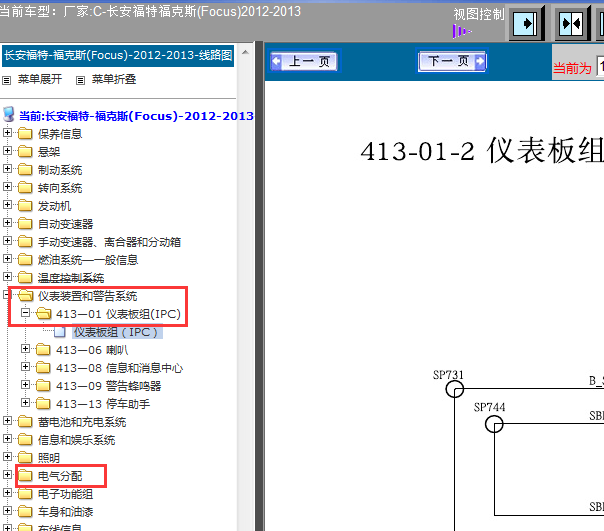Click the tree panel scroll-up arrow
The image size is (604, 531).
245,52
